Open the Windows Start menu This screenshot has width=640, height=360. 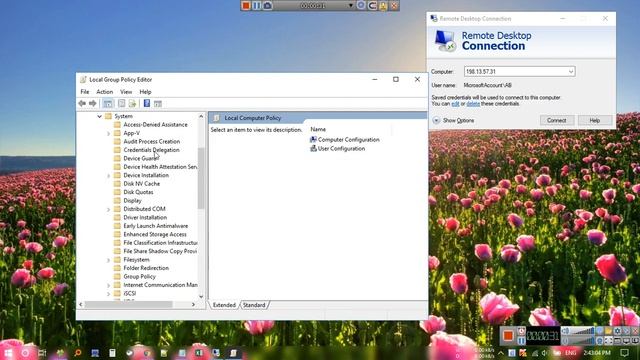coord(8,353)
